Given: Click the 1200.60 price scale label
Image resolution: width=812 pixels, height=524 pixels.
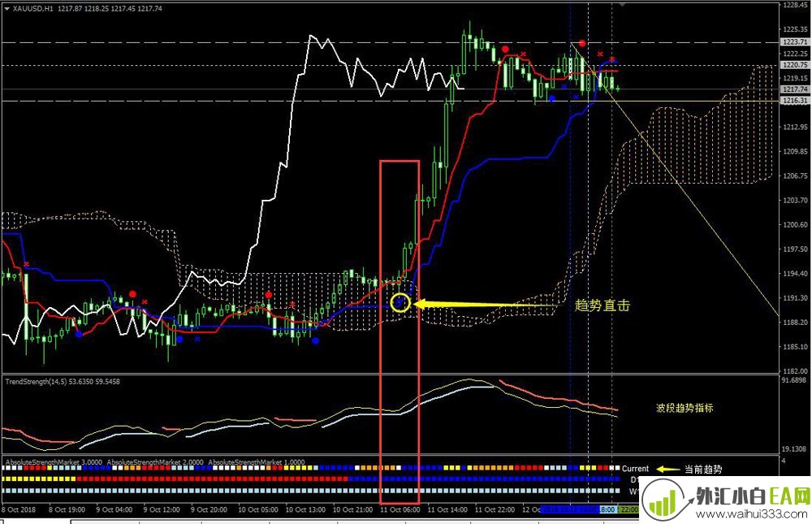Looking at the screenshot, I should tap(796, 224).
